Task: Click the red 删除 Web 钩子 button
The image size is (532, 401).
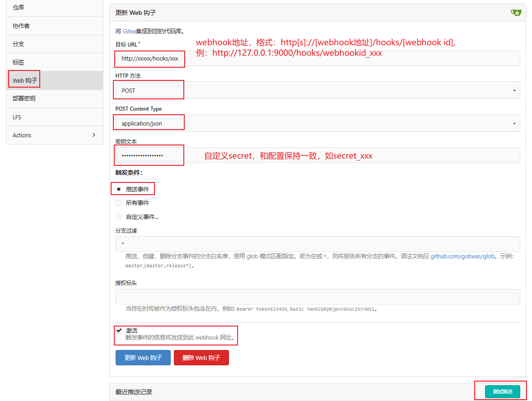Action: (x=201, y=358)
